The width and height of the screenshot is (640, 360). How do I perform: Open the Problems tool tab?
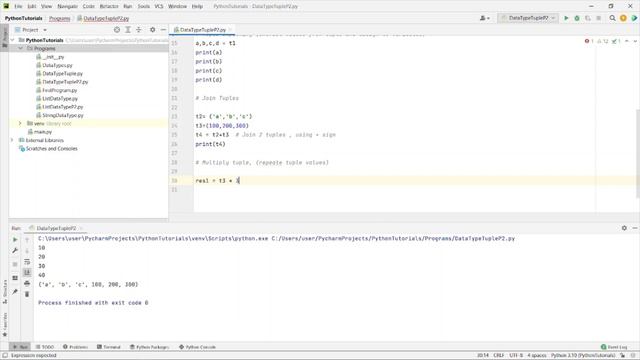pyautogui.click(x=76, y=347)
